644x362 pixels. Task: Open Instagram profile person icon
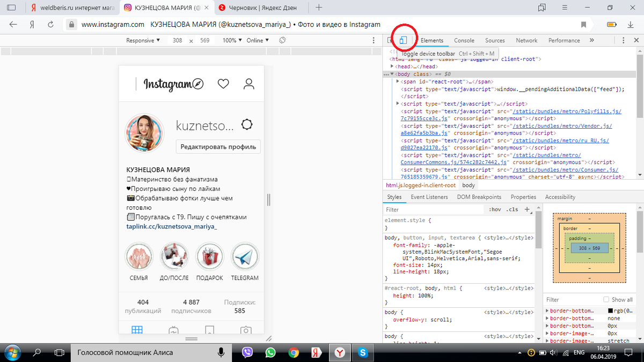click(x=248, y=84)
